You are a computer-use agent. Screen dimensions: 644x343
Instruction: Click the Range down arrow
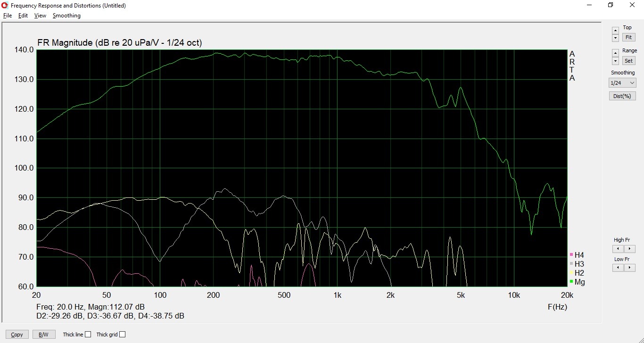(615, 61)
